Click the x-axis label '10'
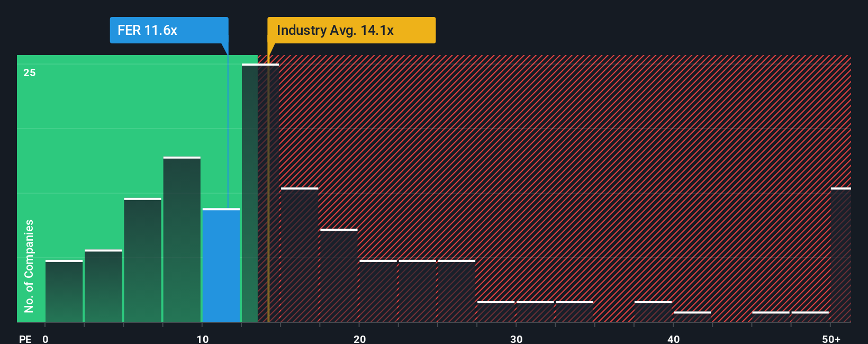 (203, 339)
